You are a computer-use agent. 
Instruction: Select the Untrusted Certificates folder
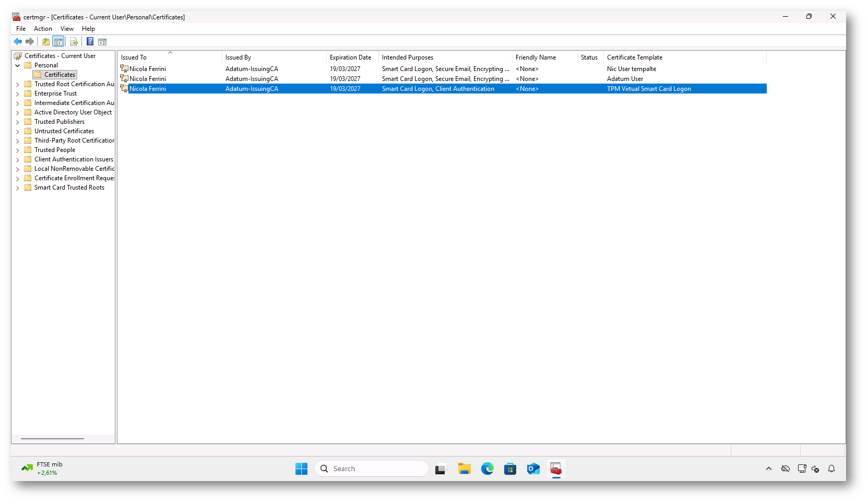[64, 131]
